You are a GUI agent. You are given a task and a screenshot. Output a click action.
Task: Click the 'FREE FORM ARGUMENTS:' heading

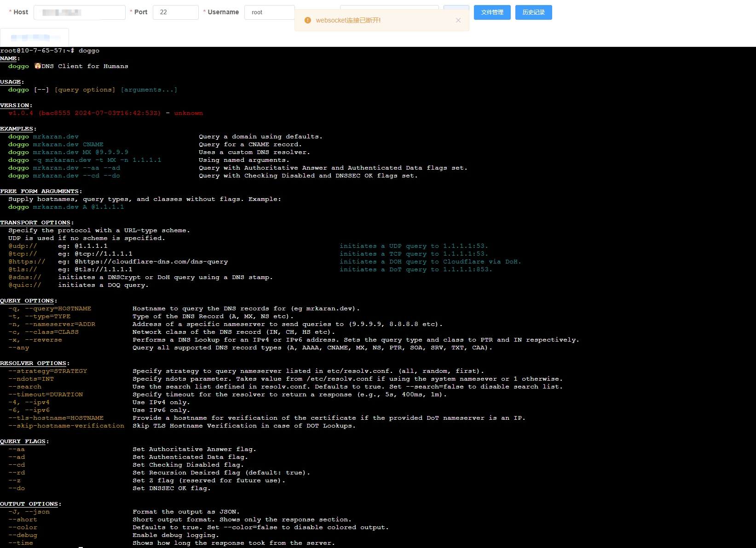pyautogui.click(x=41, y=191)
